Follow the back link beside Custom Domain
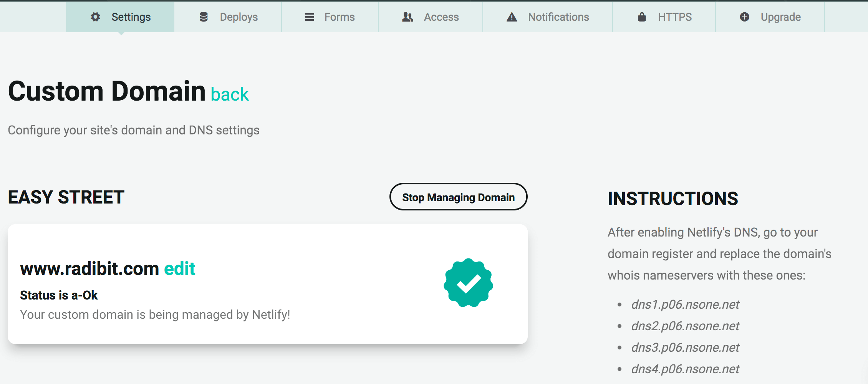Image resolution: width=868 pixels, height=384 pixels. (230, 94)
